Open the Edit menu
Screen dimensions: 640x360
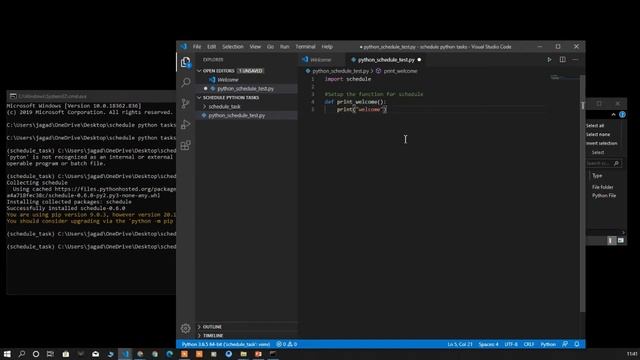[211, 47]
